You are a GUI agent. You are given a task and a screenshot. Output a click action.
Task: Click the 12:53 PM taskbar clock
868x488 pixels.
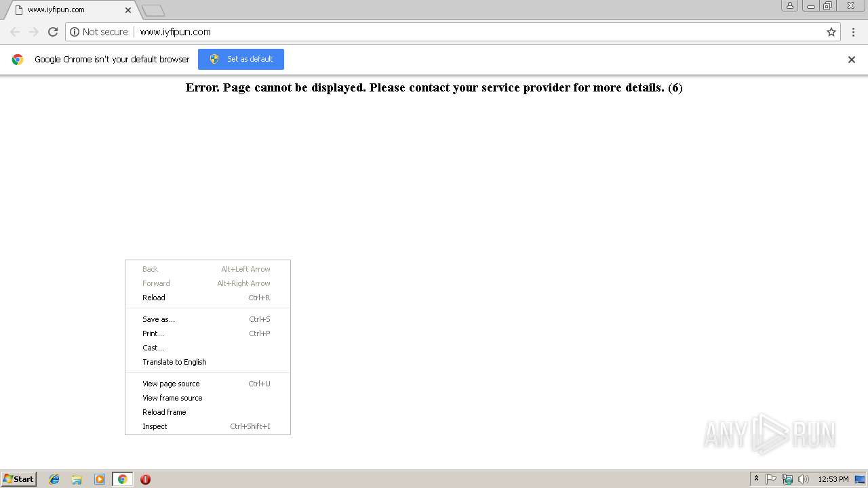pos(833,479)
